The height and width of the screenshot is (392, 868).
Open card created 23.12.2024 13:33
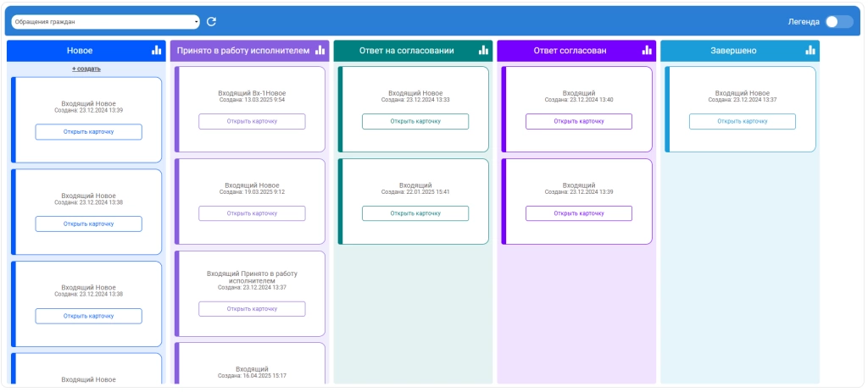coord(415,121)
